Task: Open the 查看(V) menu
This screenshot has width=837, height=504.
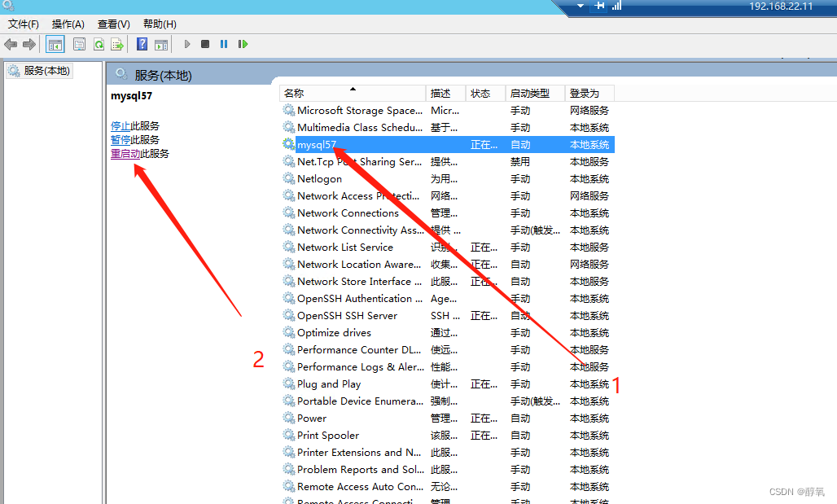Action: (113, 24)
